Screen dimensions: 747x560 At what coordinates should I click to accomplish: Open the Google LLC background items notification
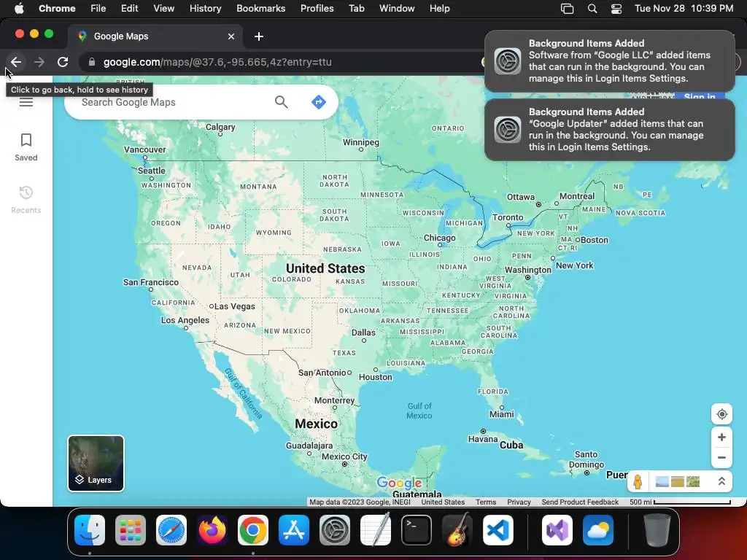(x=609, y=61)
